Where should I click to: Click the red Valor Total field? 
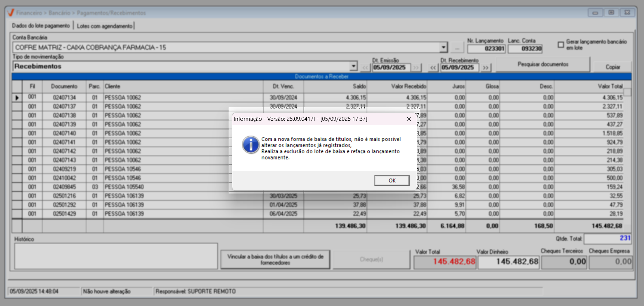(x=445, y=262)
